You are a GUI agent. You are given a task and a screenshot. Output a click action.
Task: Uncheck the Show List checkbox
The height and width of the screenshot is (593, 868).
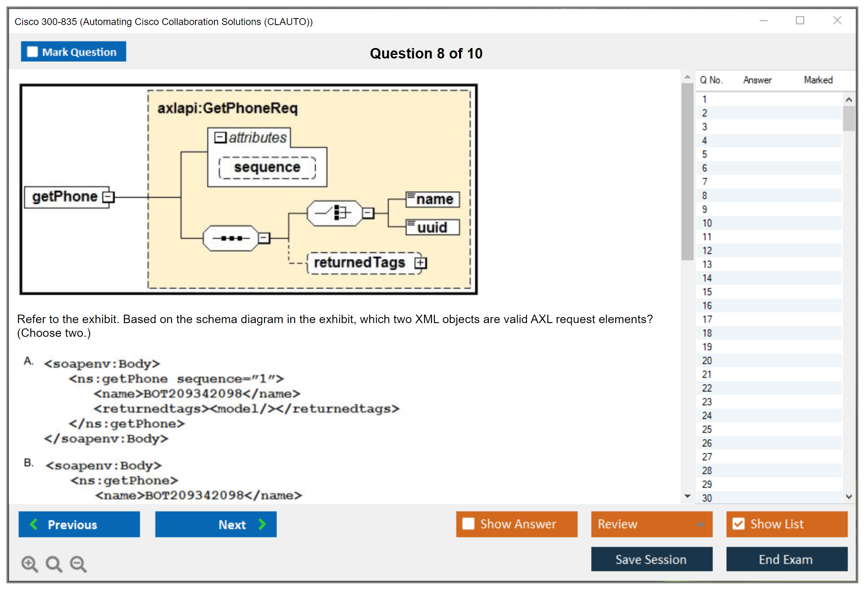(738, 524)
